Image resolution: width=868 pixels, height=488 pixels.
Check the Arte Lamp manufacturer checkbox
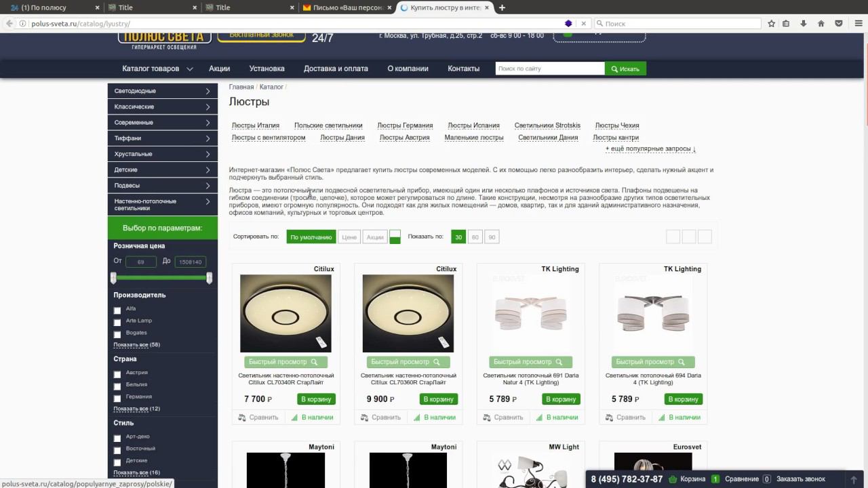[x=117, y=323]
